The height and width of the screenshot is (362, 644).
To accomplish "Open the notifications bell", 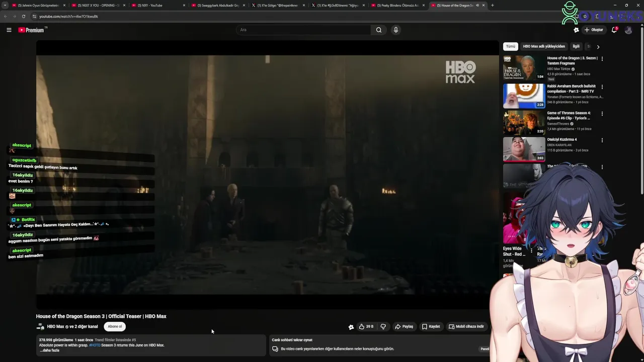I will click(x=614, y=30).
